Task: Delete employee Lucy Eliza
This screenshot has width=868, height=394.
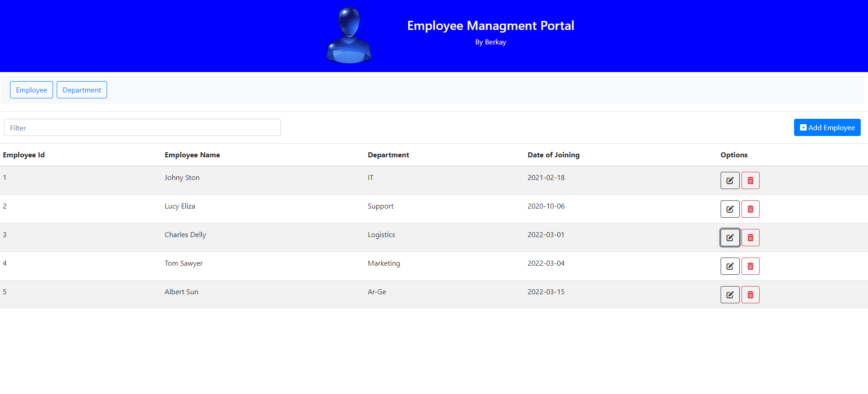Action: click(750, 209)
